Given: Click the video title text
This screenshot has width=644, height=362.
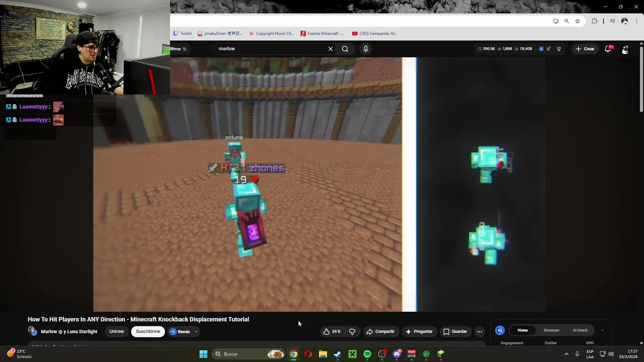Looking at the screenshot, I should 138,319.
